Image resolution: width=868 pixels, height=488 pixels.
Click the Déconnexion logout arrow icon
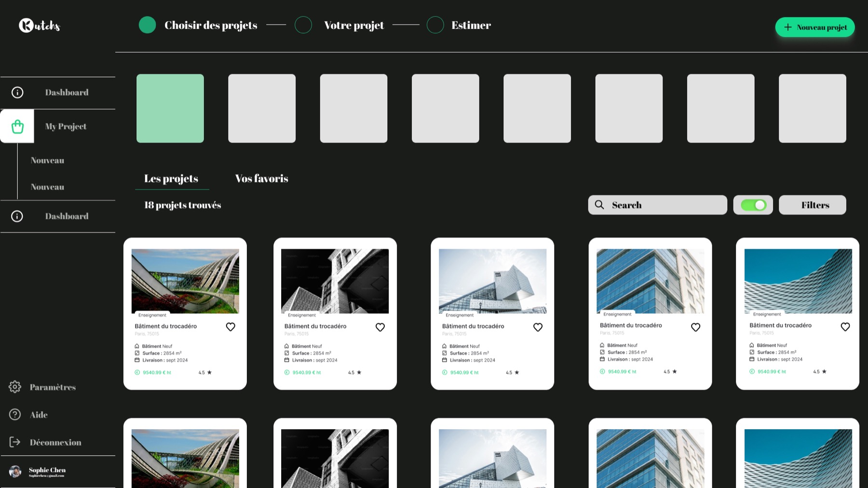(15, 442)
